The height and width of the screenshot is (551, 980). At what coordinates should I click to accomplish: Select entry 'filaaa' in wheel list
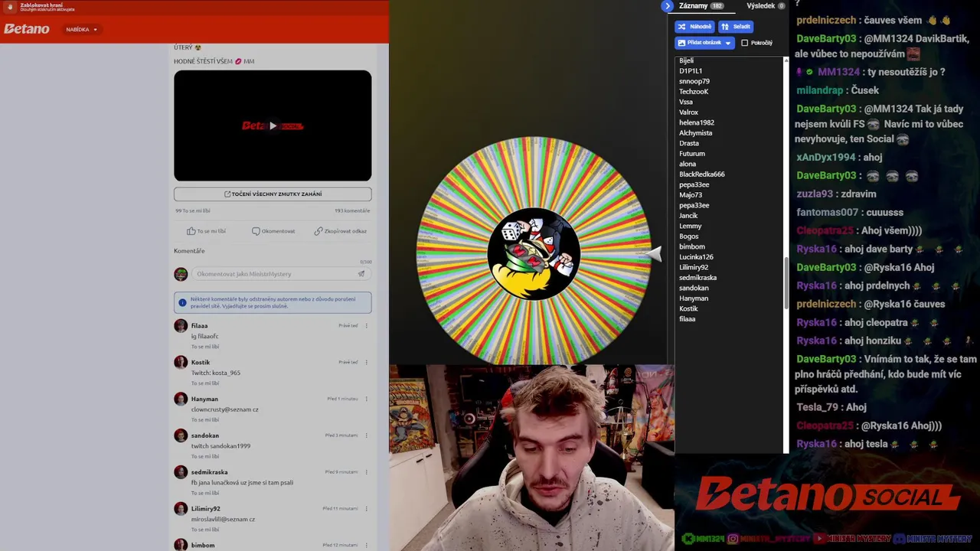click(687, 319)
